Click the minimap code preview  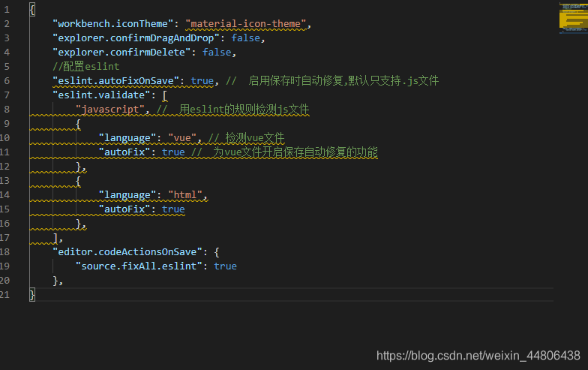[x=573, y=18]
